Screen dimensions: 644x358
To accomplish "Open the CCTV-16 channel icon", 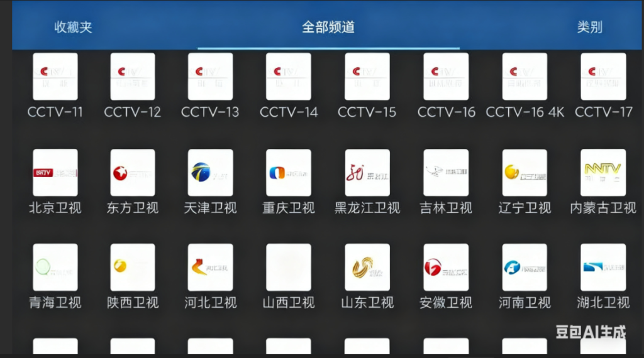I will (x=446, y=76).
